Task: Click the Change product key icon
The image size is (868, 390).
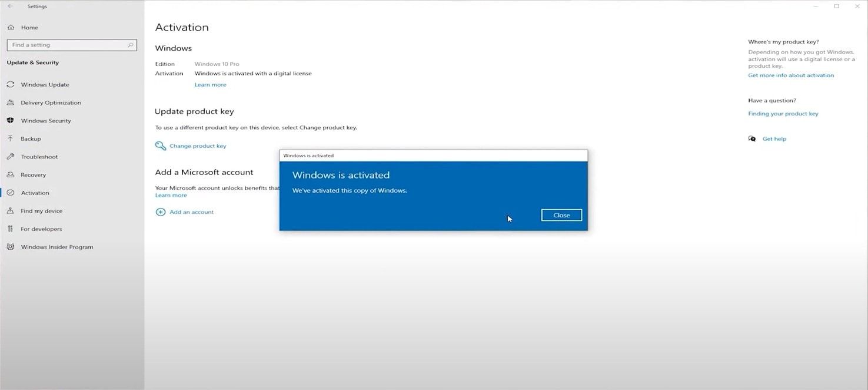Action: pyautogui.click(x=159, y=146)
